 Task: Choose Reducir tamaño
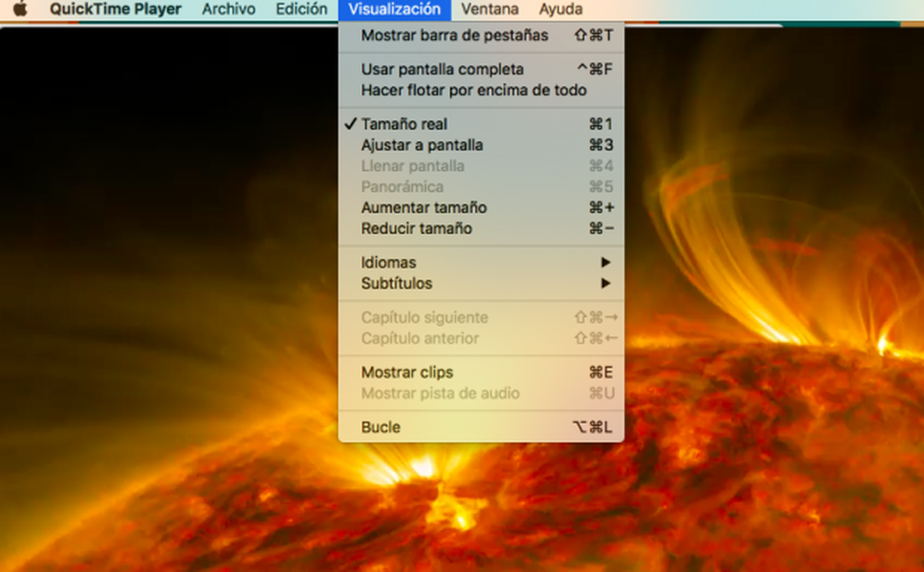tap(481, 229)
